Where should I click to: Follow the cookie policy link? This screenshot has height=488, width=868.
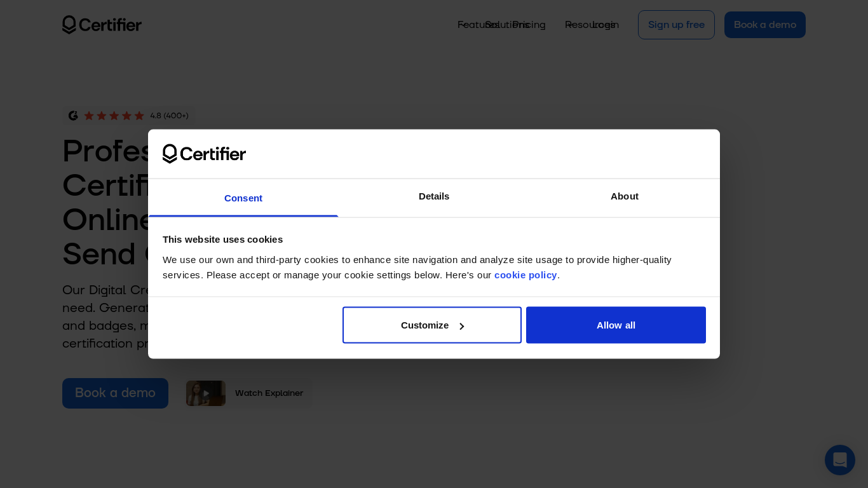pyautogui.click(x=526, y=275)
